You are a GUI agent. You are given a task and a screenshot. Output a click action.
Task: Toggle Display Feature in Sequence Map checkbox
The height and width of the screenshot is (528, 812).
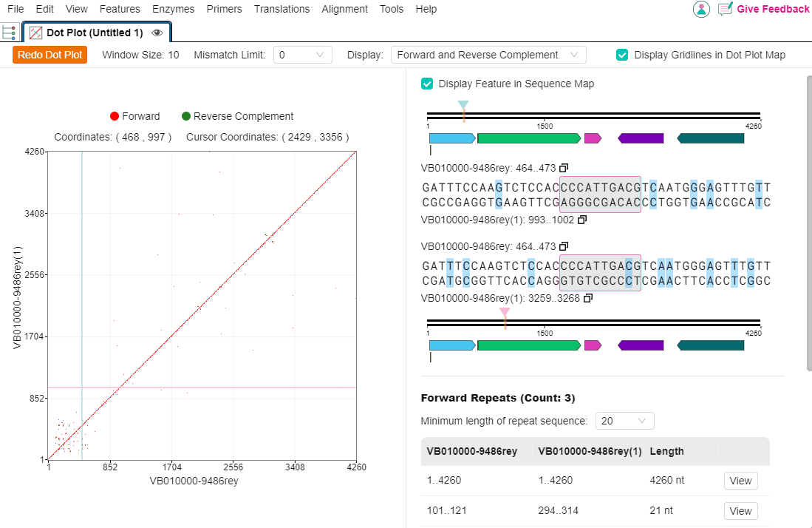tap(427, 84)
